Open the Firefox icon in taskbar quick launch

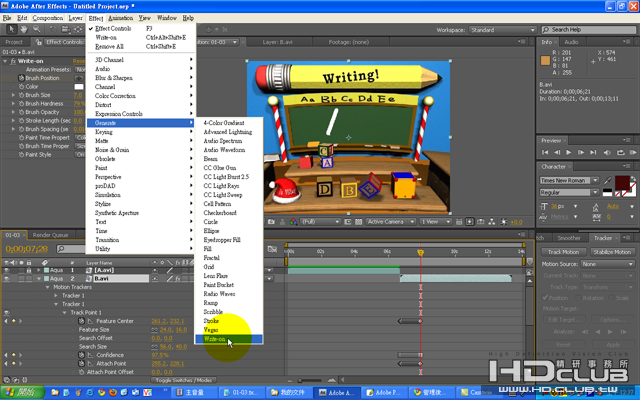click(x=113, y=393)
